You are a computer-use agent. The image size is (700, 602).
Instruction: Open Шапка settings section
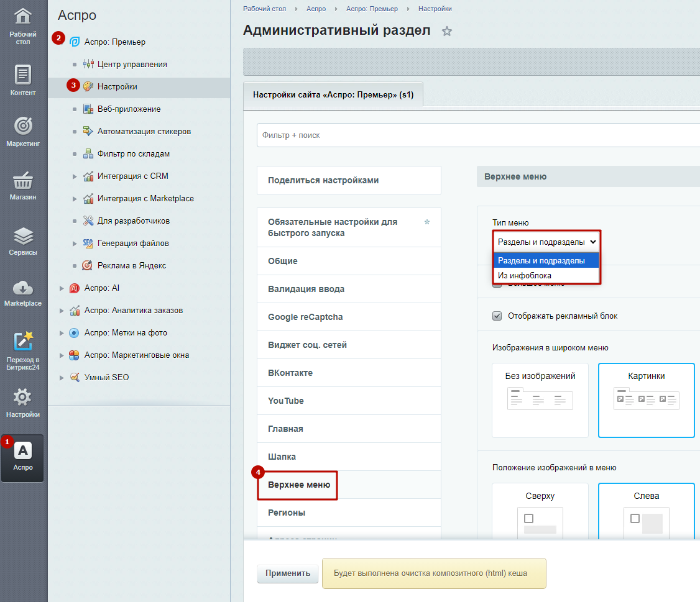click(x=349, y=457)
